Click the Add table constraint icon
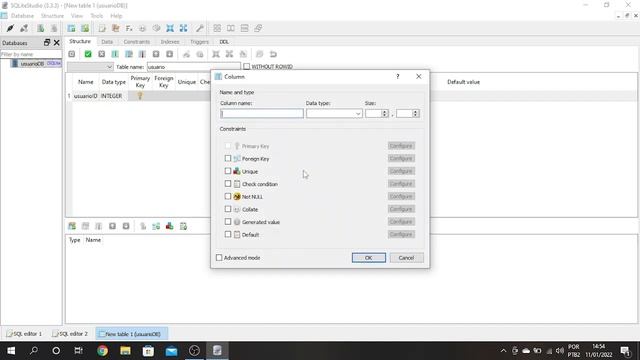640x360 pixels. (x=72, y=226)
